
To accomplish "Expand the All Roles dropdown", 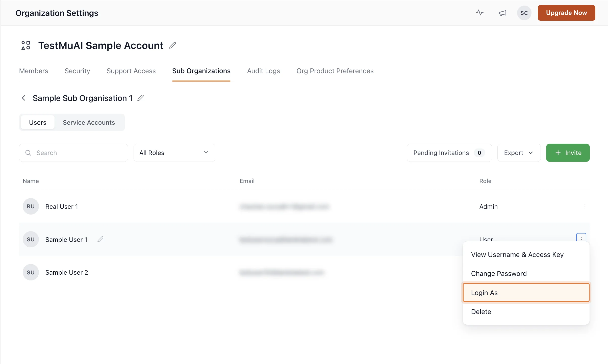I will pyautogui.click(x=174, y=153).
